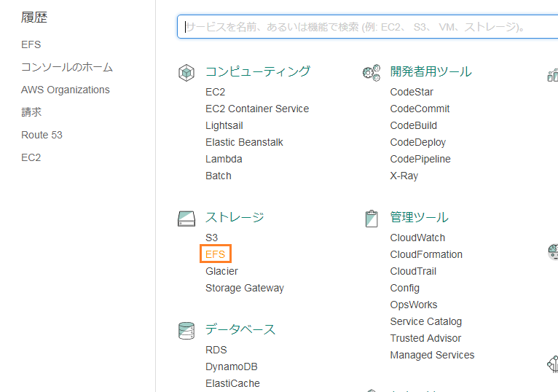The image size is (558, 392).
Task: Open CodeDeploy
Action: point(418,142)
